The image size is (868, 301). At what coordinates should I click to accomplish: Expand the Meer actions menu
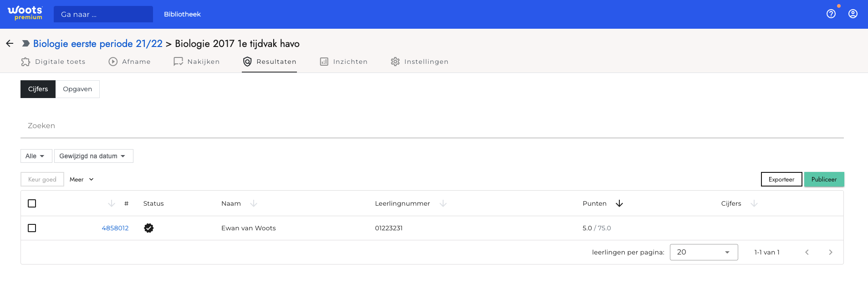pyautogui.click(x=82, y=179)
